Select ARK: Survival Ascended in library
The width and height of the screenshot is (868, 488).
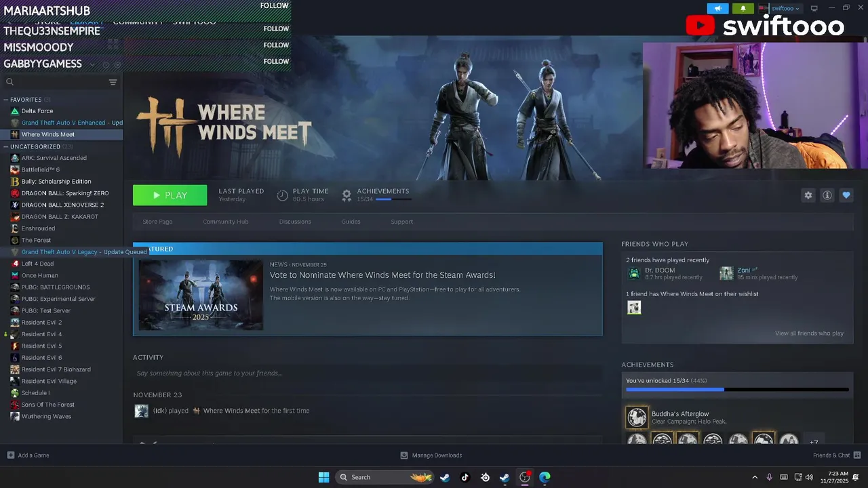(54, 158)
